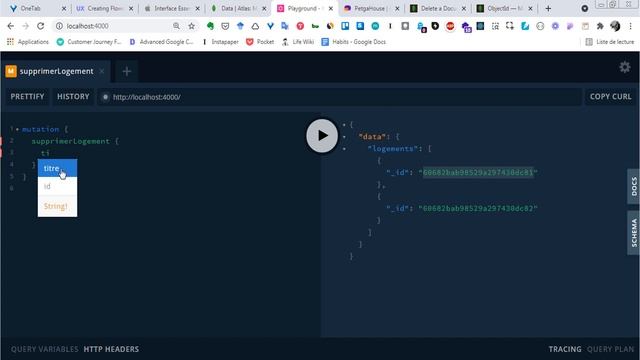Image resolution: width=640 pixels, height=360 pixels.
Task: Open the Liste de lecture reading list
Action: (x=610, y=42)
